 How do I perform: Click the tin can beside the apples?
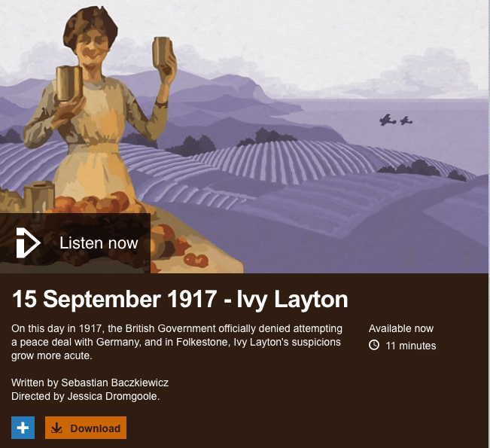click(x=39, y=197)
